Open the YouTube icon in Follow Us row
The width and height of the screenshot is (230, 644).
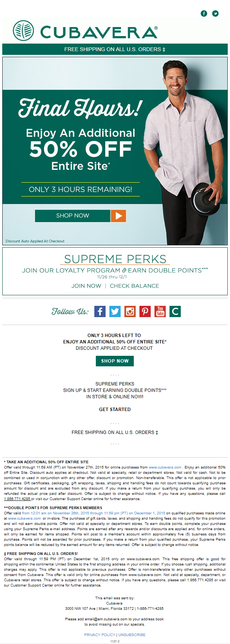(160, 311)
